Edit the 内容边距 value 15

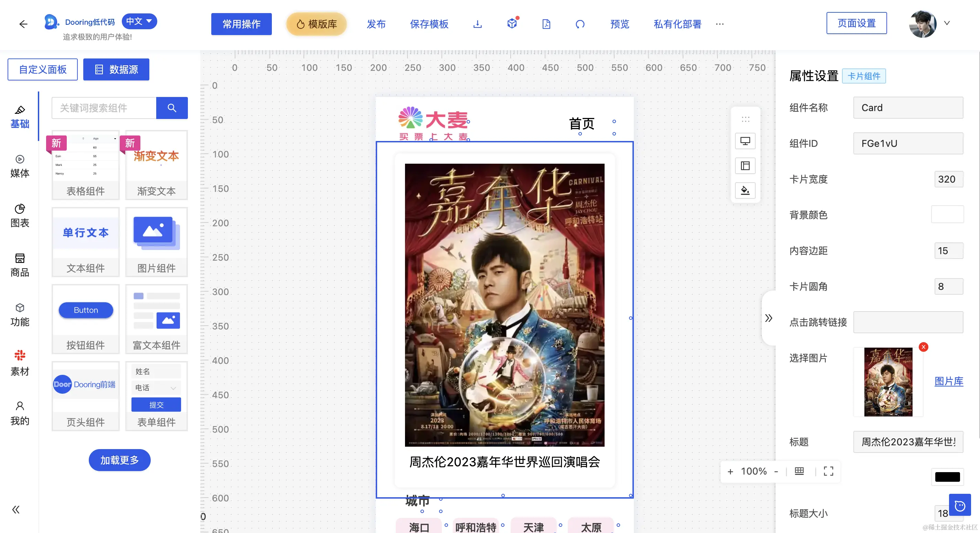click(x=948, y=251)
